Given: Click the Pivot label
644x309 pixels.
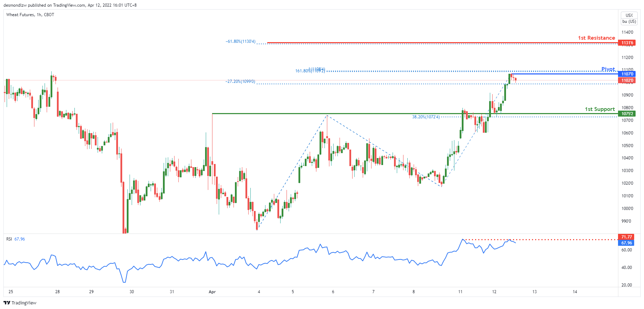Looking at the screenshot, I should (608, 69).
